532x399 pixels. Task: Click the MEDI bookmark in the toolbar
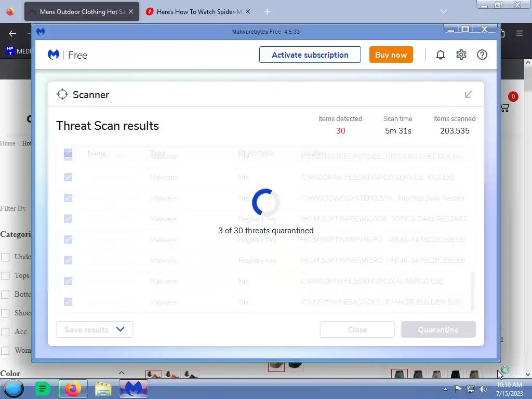coord(18,51)
